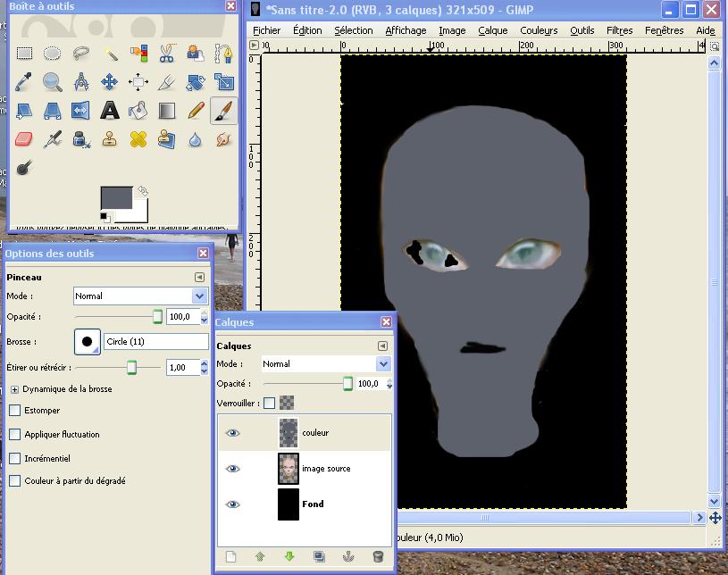Screen dimensions: 728x575
Task: Expand Dynamique de la brosse section
Action: (14, 389)
